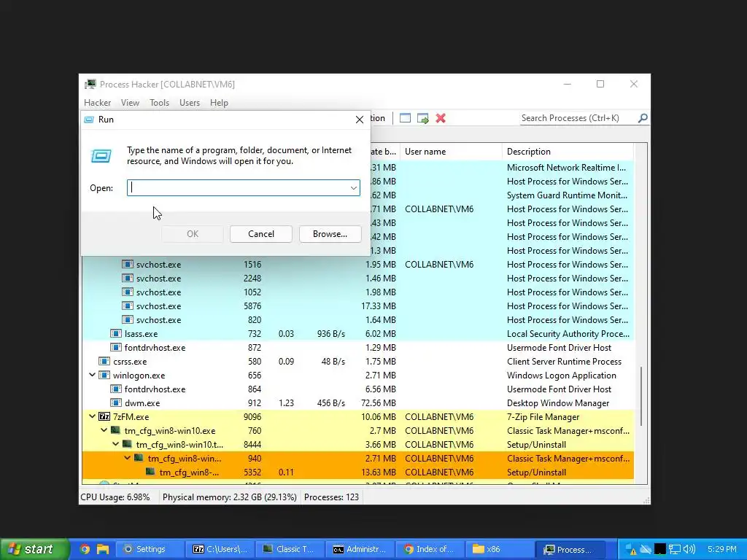Click the 7-Zip icon beside 7zFM.exe
This screenshot has width=747, height=560.
104,416
